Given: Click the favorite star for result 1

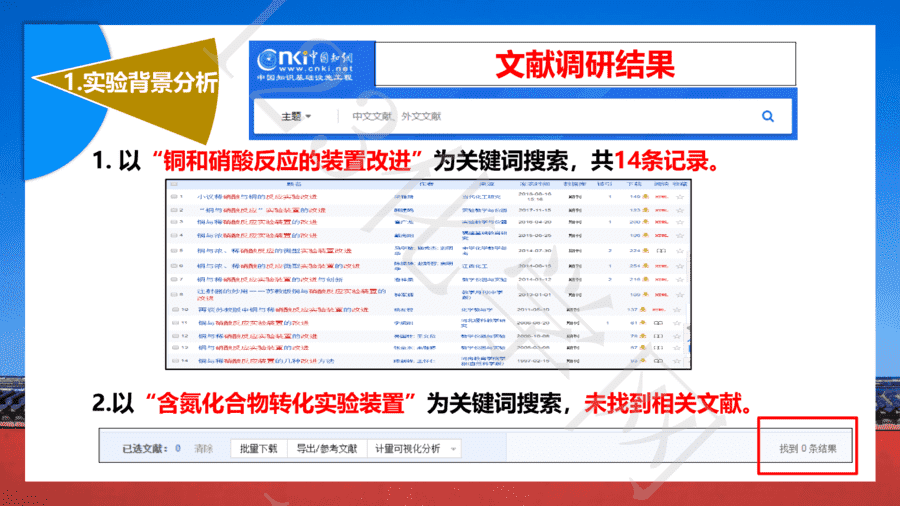Looking at the screenshot, I should pyautogui.click(x=680, y=197).
